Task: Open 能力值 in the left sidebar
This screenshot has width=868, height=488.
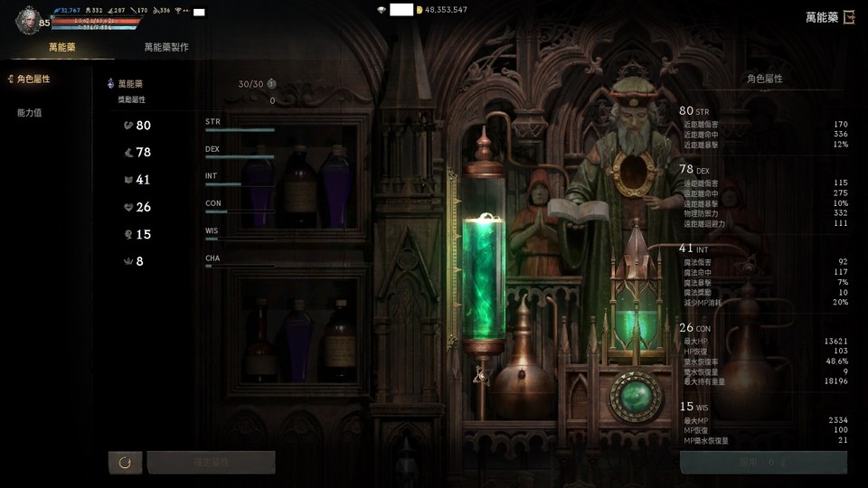Action: click(30, 113)
